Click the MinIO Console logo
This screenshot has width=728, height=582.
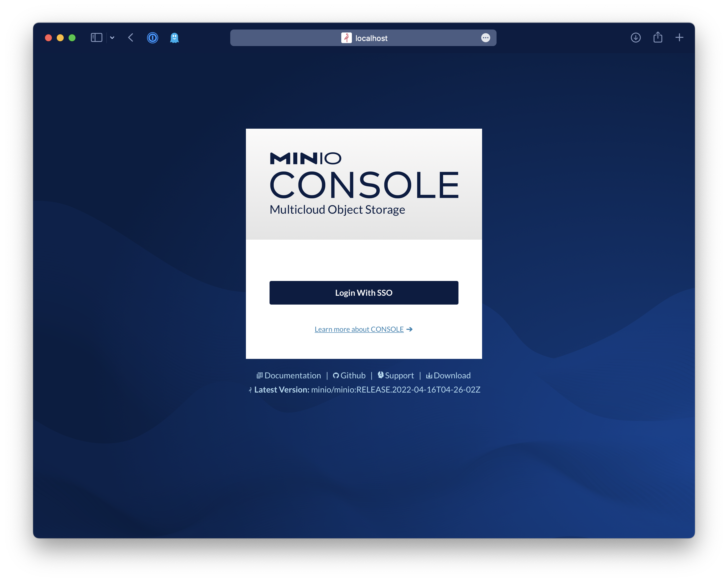364,184
